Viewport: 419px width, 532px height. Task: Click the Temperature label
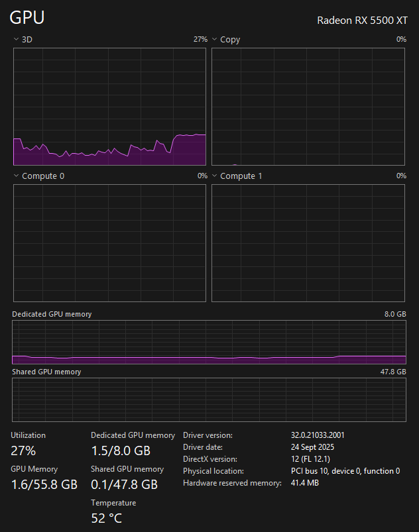[x=113, y=503]
